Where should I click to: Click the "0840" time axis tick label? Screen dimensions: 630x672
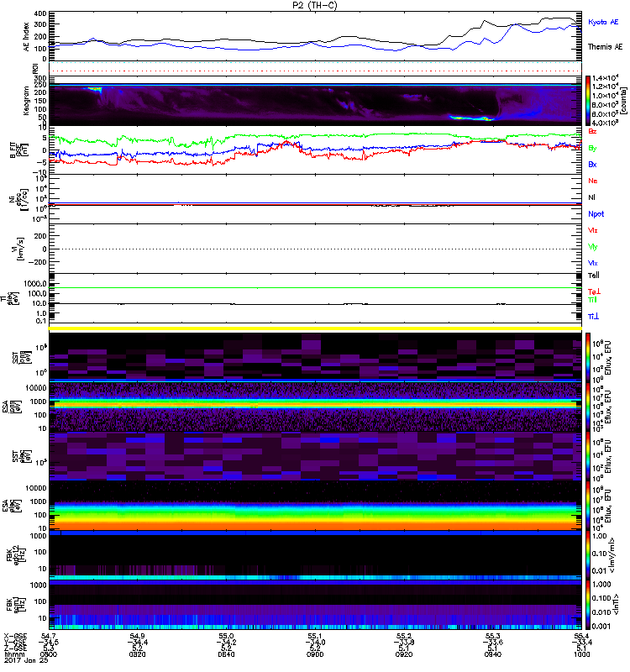pyautogui.click(x=226, y=654)
